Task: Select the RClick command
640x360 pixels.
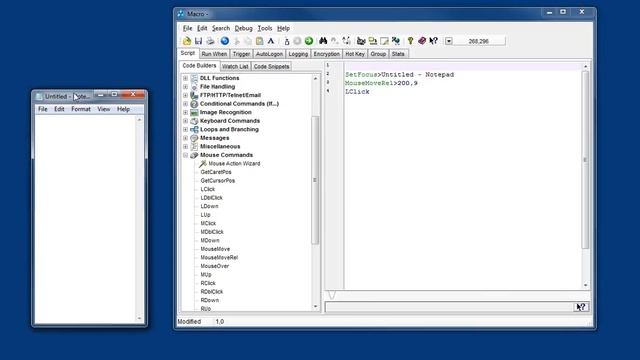Action: (208, 283)
